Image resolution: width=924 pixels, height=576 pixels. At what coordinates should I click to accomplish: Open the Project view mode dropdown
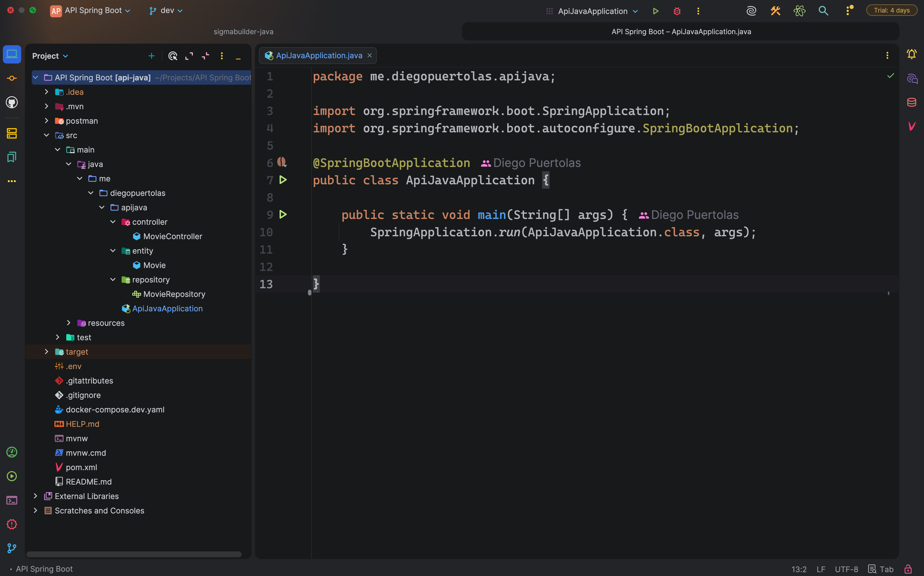[x=50, y=56]
